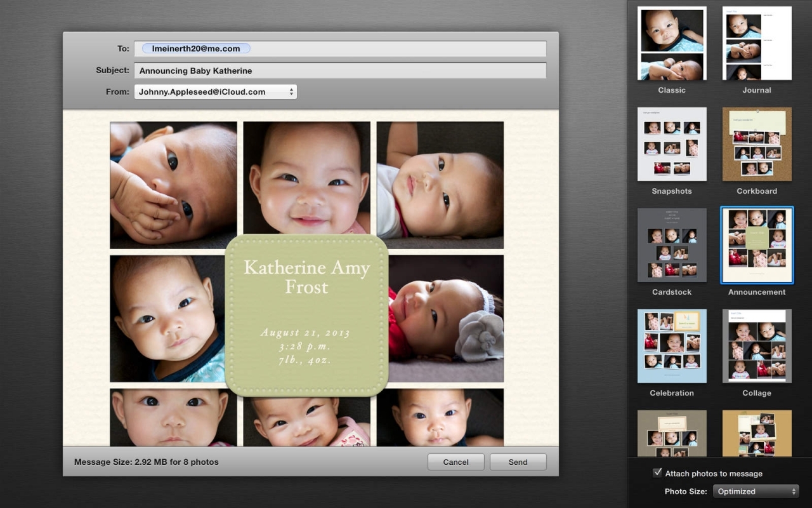Choose the Journal theme thumbnail
The width and height of the screenshot is (812, 508).
[757, 43]
